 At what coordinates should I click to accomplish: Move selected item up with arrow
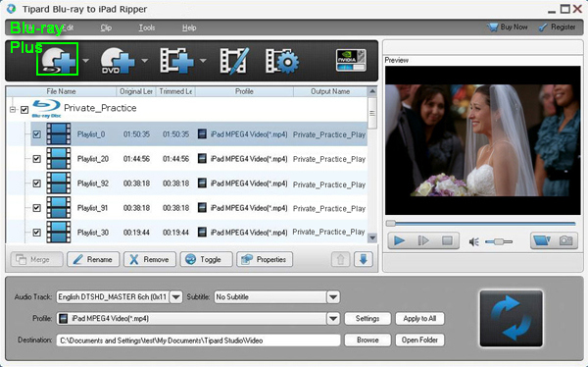340,259
